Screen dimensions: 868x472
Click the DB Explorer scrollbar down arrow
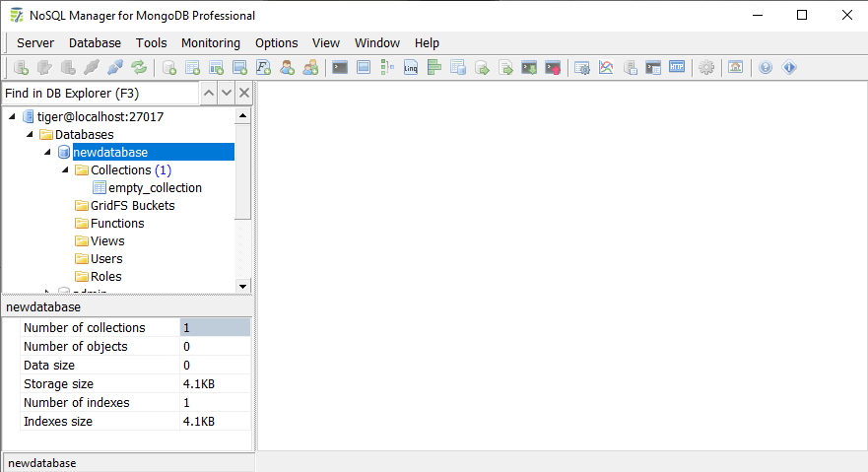coord(243,286)
